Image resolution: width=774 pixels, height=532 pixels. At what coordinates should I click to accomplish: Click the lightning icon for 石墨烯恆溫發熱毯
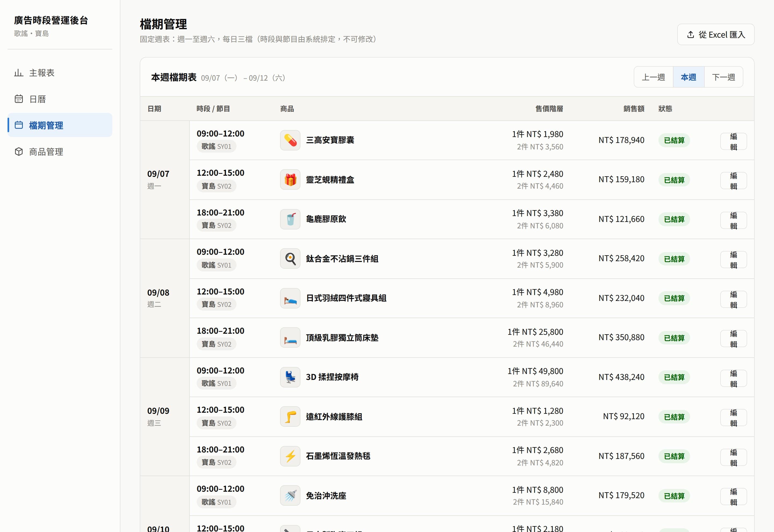coord(290,456)
